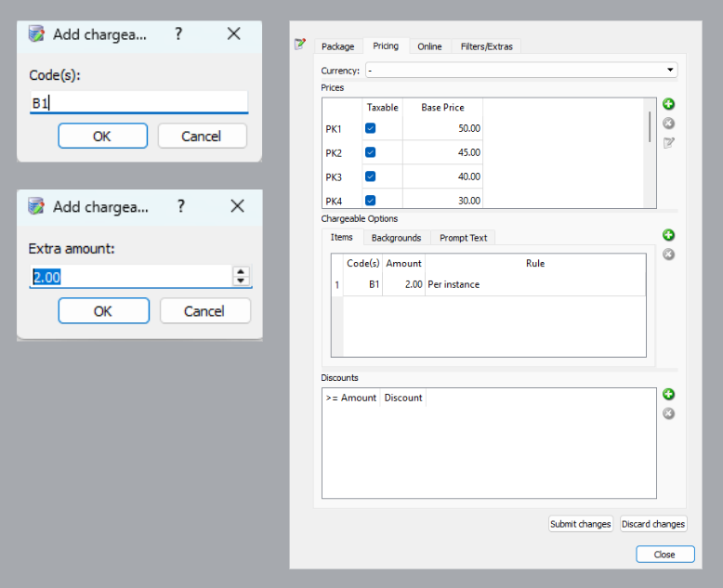This screenshot has height=588, width=723.
Task: Toggle the Taxable checkbox for PK2
Action: point(371,152)
